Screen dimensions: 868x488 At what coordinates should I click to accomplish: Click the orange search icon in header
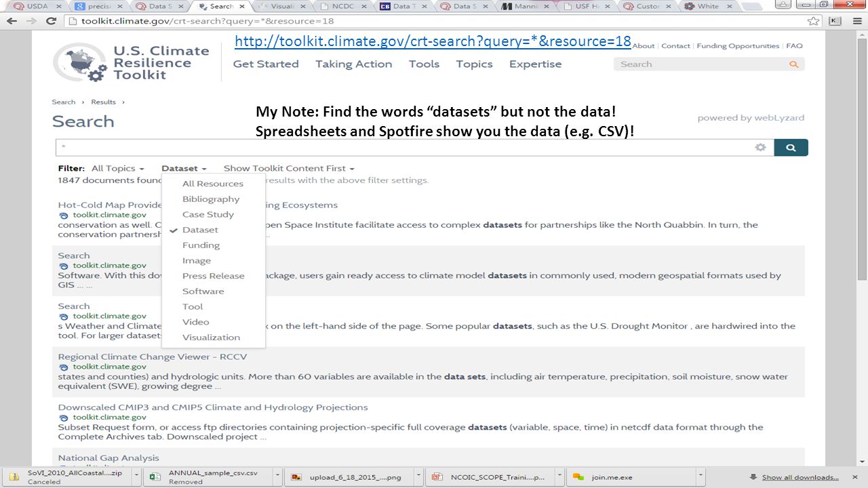coord(793,64)
